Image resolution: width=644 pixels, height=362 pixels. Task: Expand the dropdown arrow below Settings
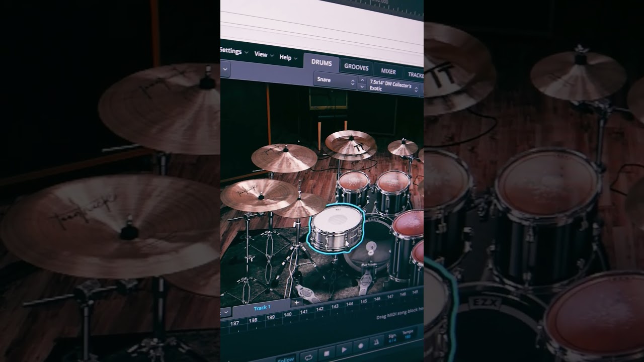225,69
